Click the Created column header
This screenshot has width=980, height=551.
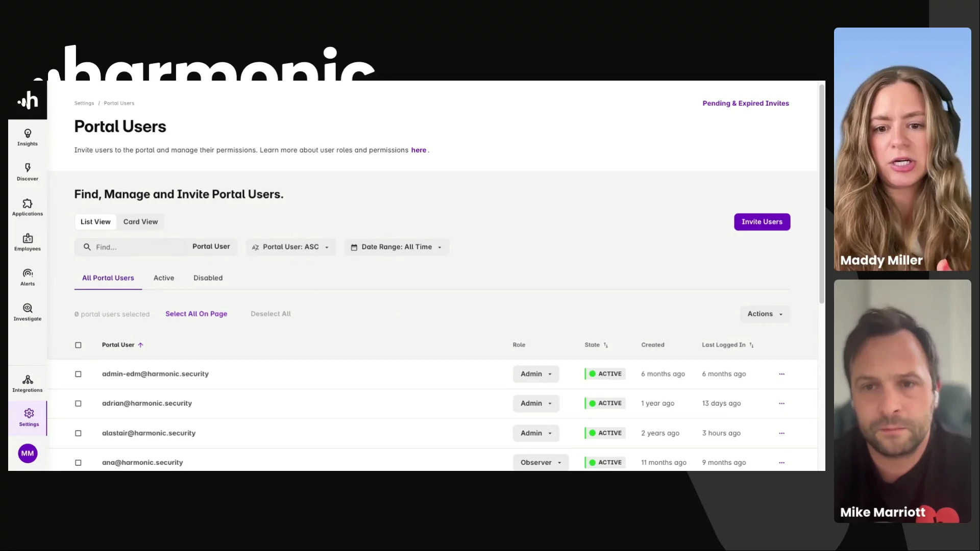coord(653,345)
